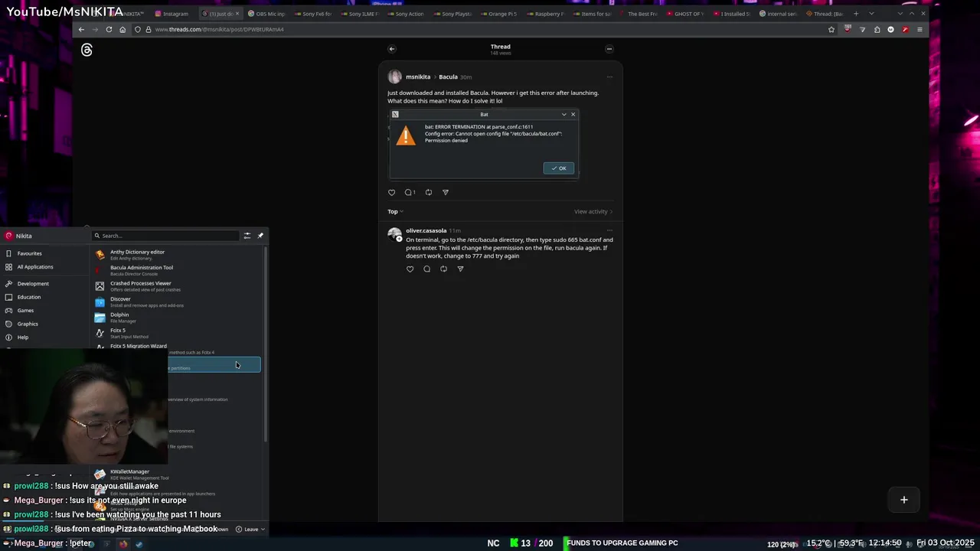Share oliver.casasola's reply

pos(460,269)
